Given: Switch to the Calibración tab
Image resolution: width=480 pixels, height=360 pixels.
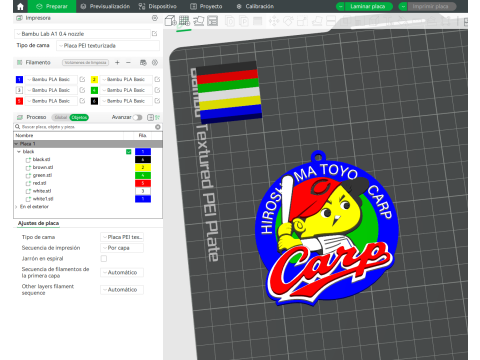Looking at the screenshot, I should coord(255,6).
